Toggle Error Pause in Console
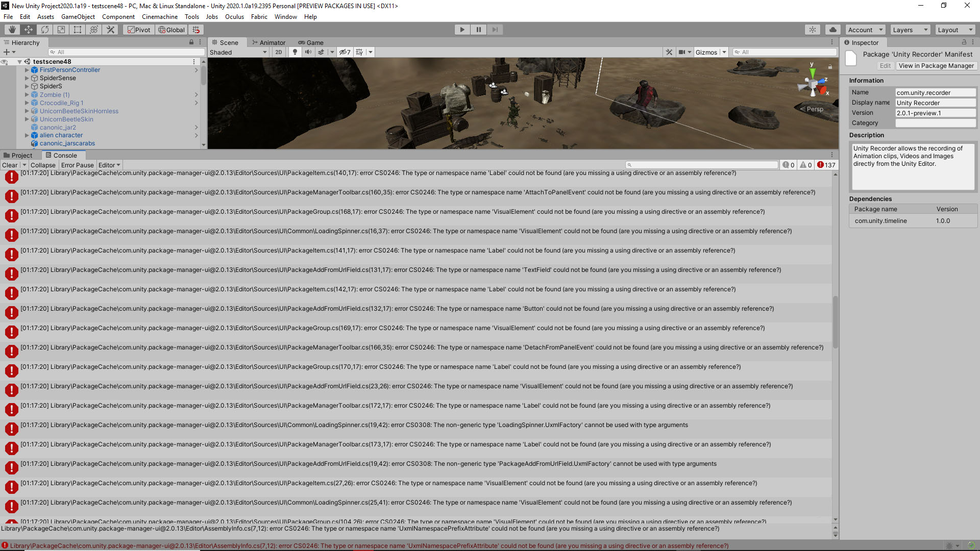 (77, 165)
